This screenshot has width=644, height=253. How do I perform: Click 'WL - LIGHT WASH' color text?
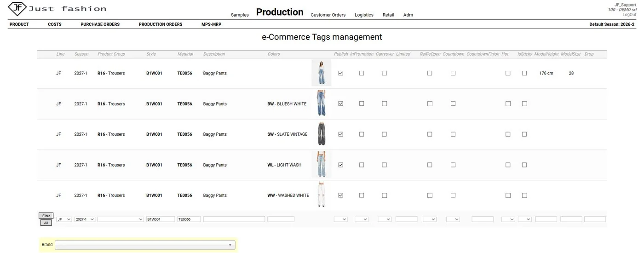284,165
